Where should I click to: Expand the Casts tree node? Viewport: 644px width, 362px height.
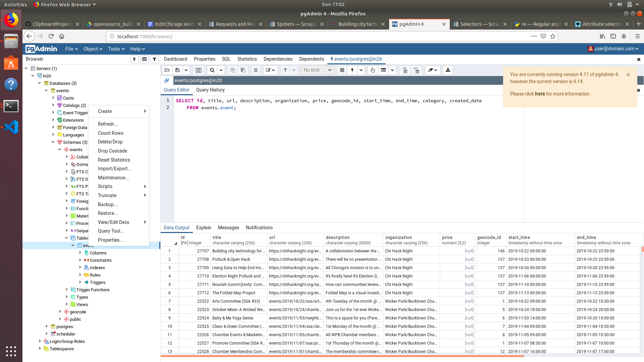point(53,98)
